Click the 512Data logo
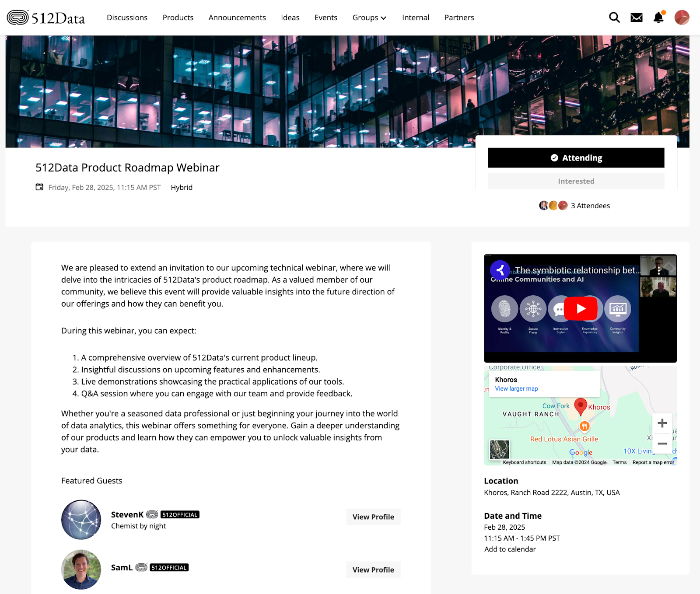 coord(46,17)
